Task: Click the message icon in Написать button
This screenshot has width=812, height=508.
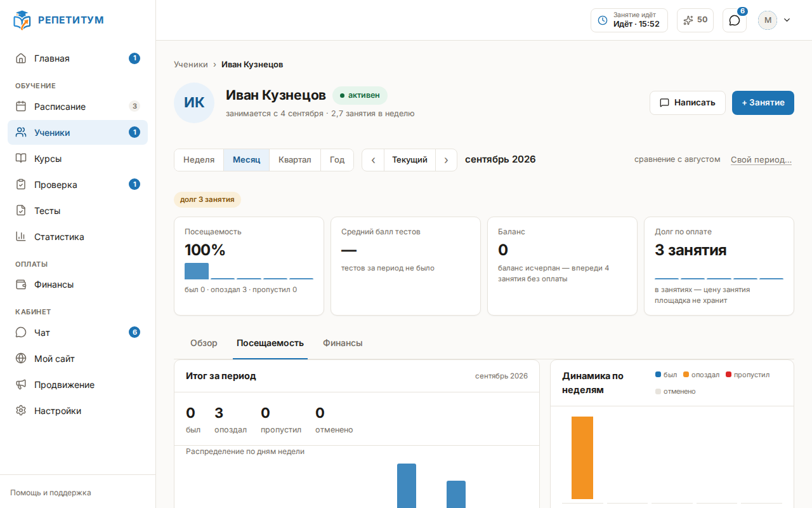Action: 665,103
